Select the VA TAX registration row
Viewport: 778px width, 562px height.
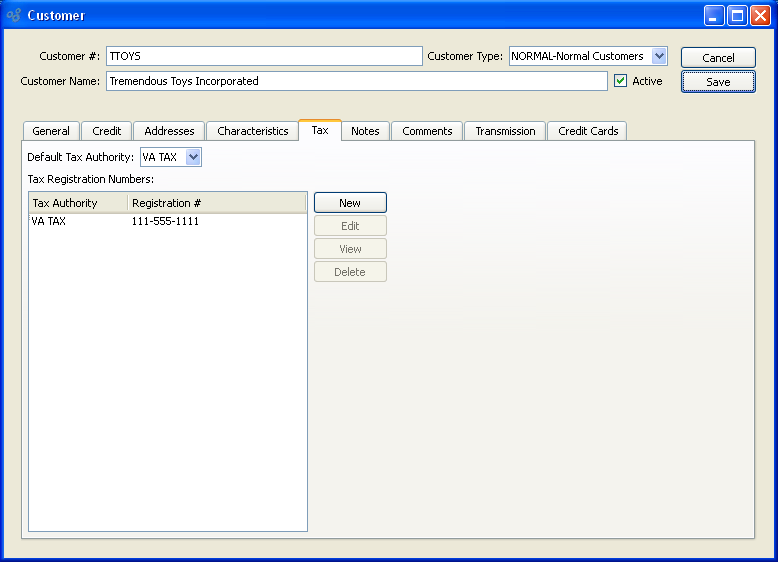coord(168,221)
